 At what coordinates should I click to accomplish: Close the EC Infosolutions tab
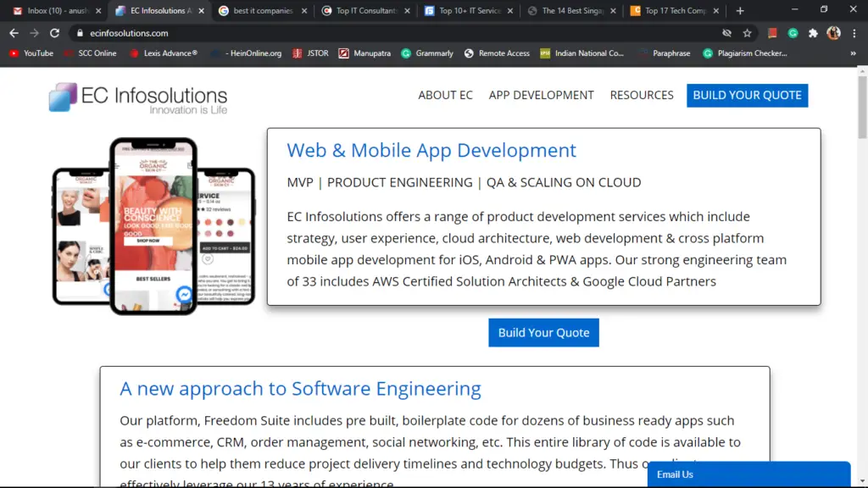201,10
